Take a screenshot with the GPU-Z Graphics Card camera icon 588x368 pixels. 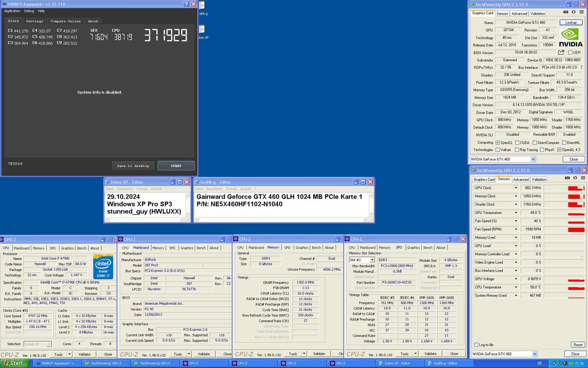566,12
